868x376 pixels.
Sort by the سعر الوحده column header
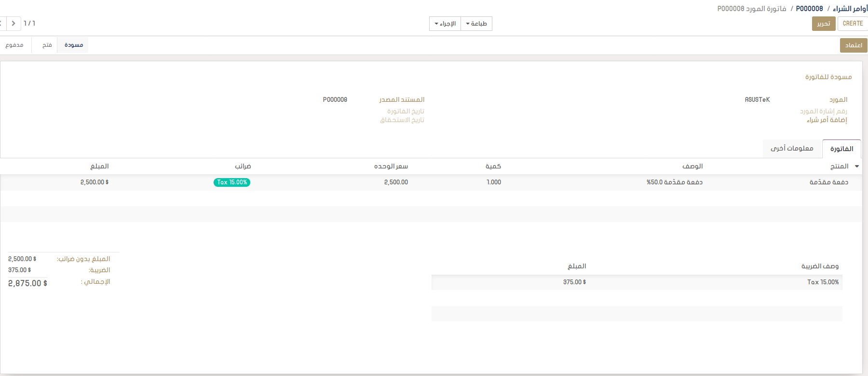click(x=391, y=166)
